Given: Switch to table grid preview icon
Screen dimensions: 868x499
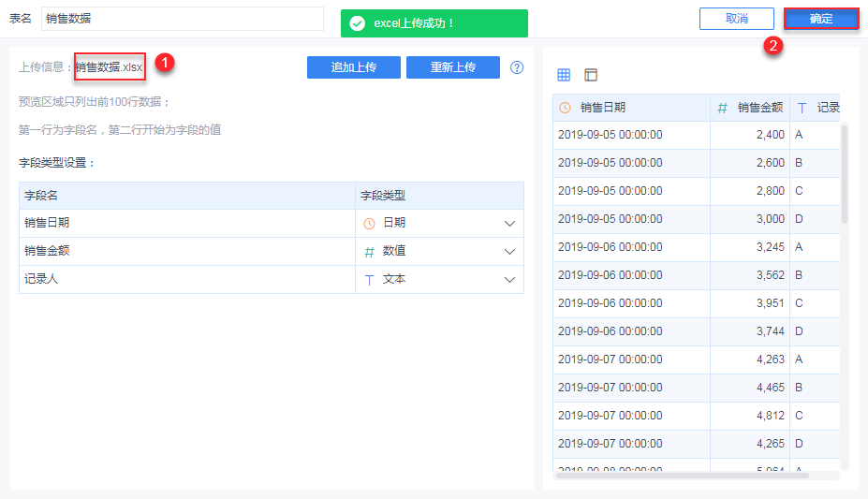Looking at the screenshot, I should [564, 75].
